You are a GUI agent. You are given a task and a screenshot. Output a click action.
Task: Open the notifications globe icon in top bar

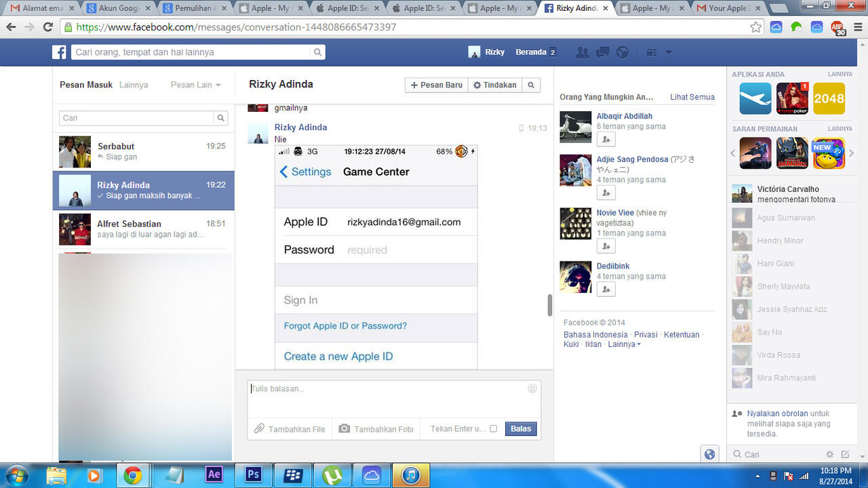click(622, 52)
